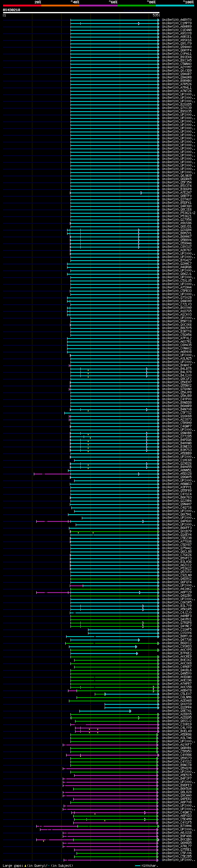
Task: Click hit label UniRef100_Q0J3D9
Action: click(x=177, y=71)
